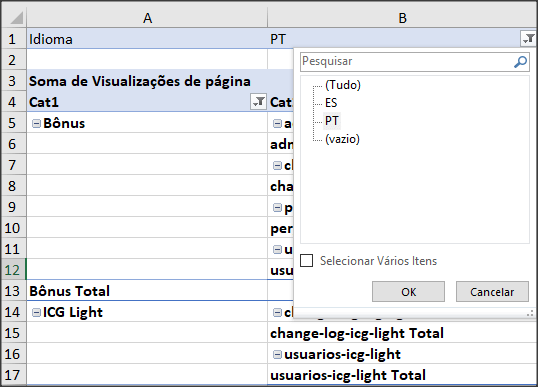Image resolution: width=538 pixels, height=387 pixels.
Task: Select (Tudo) in the filter list
Action: tap(343, 85)
